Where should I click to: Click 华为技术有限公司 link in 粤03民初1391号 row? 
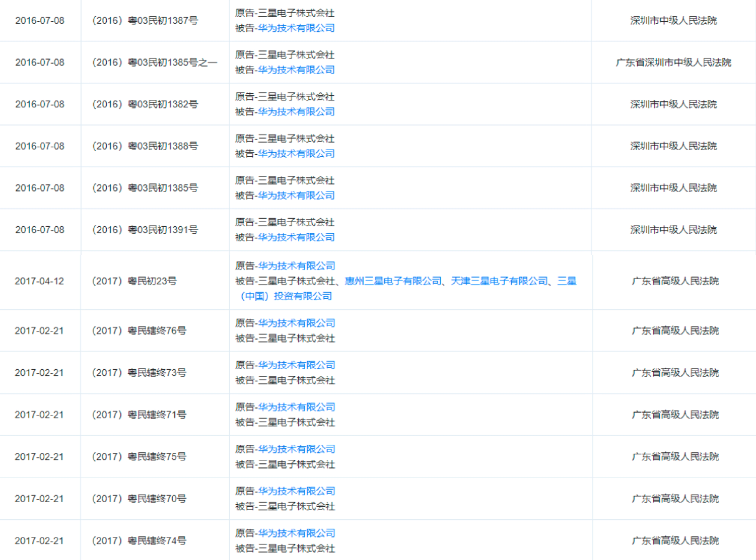[296, 237]
